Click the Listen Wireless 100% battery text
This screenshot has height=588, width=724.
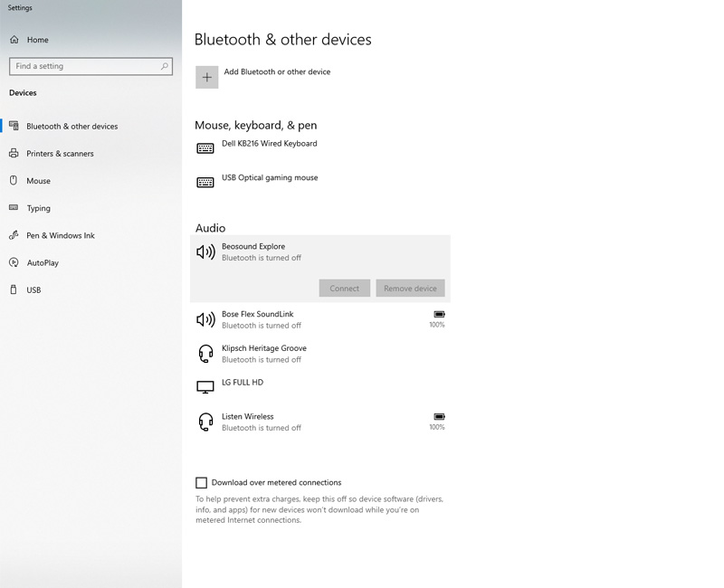437,427
